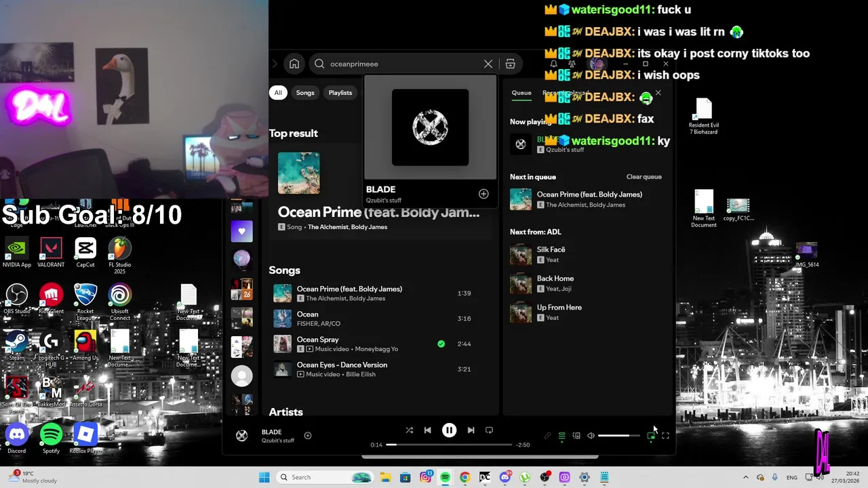Image resolution: width=868 pixels, height=488 pixels.
Task: Select Silk Face by Yeat in queue
Action: (587, 254)
